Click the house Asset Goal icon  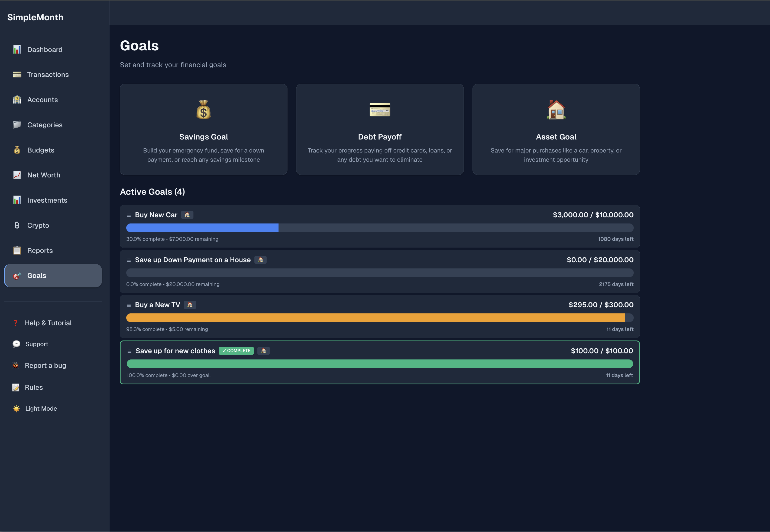tap(556, 110)
